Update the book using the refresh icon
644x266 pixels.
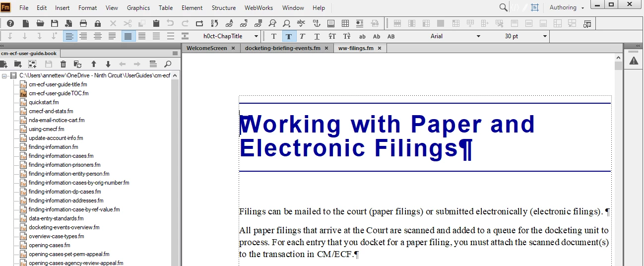tap(77, 64)
